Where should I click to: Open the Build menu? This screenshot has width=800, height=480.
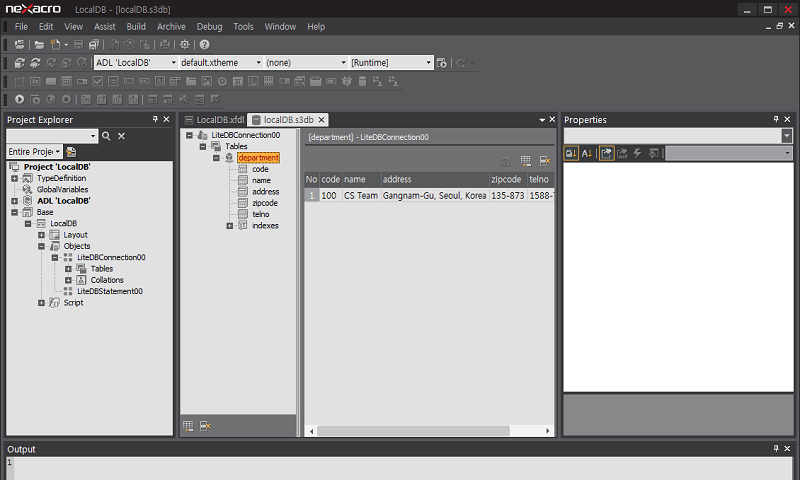tap(136, 27)
